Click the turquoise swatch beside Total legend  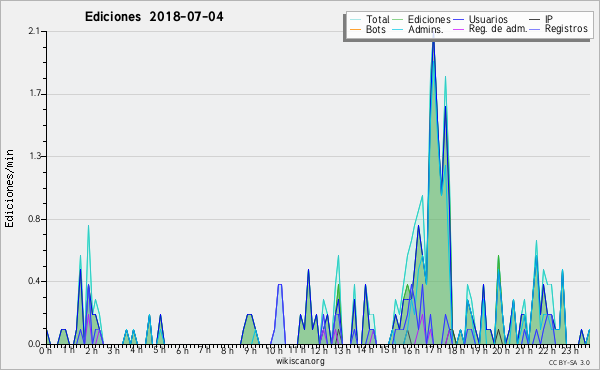point(356,20)
